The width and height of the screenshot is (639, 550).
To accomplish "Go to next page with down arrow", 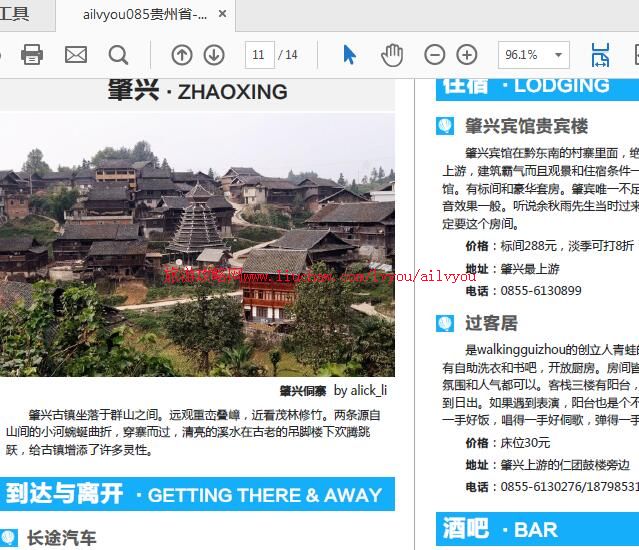I will (x=214, y=54).
